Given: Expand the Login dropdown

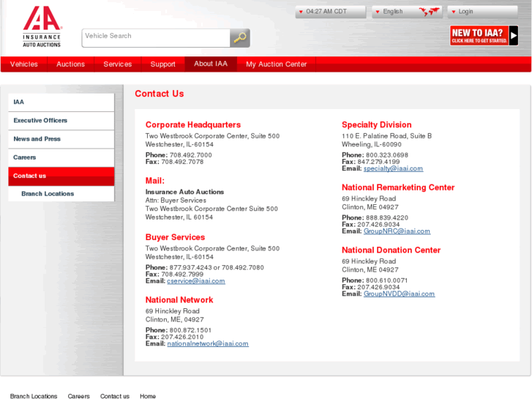Looking at the screenshot, I should [482, 12].
